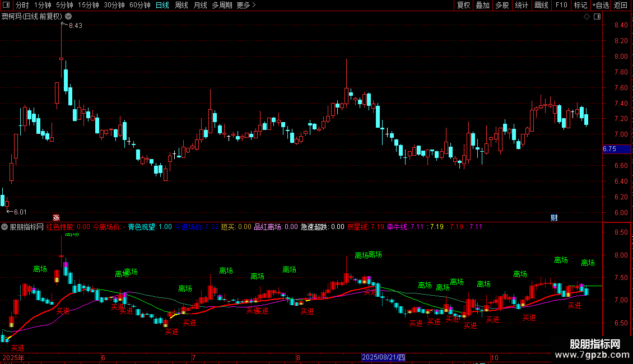
Task: Expand the 股朋指标网 indicator menu arrow
Action: point(4,227)
